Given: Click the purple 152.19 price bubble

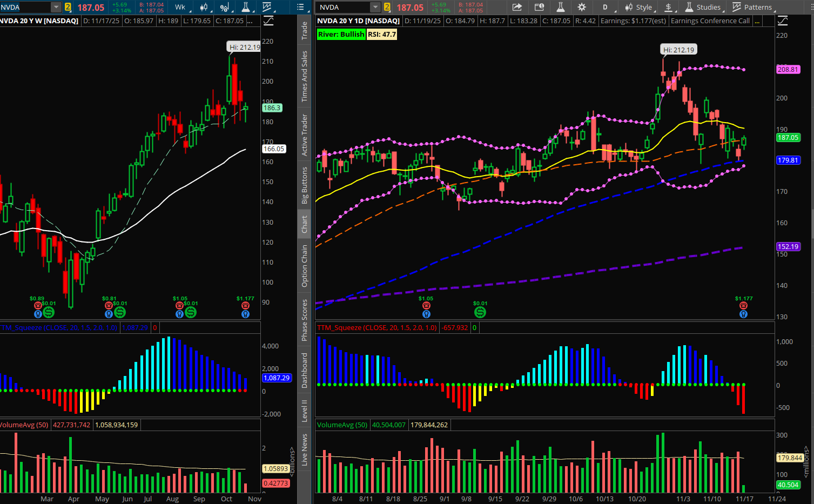Looking at the screenshot, I should [x=788, y=247].
